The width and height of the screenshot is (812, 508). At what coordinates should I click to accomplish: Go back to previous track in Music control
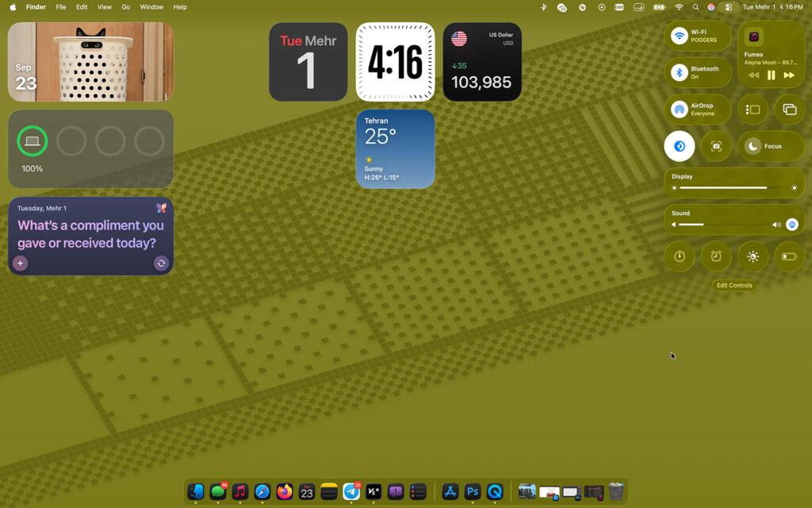(753, 75)
